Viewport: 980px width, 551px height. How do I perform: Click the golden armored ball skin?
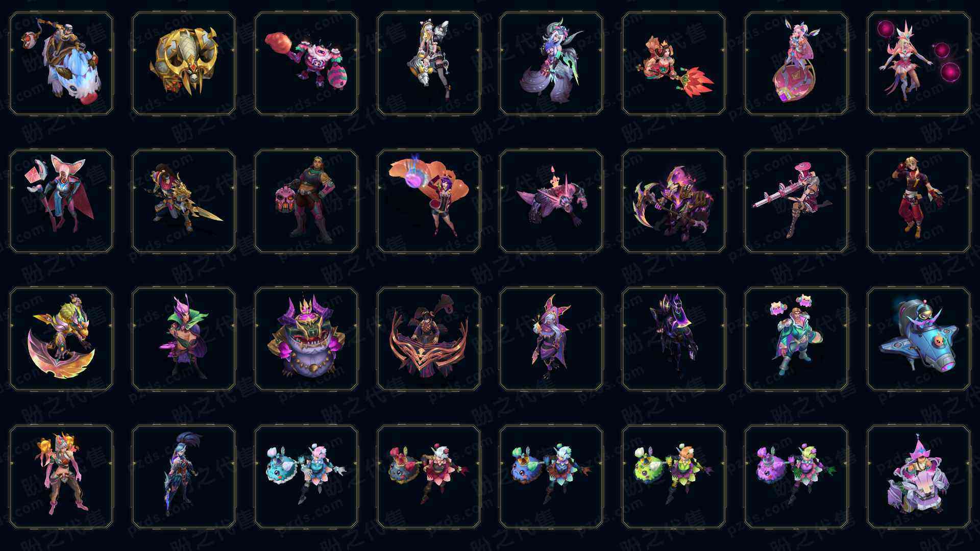(x=184, y=64)
